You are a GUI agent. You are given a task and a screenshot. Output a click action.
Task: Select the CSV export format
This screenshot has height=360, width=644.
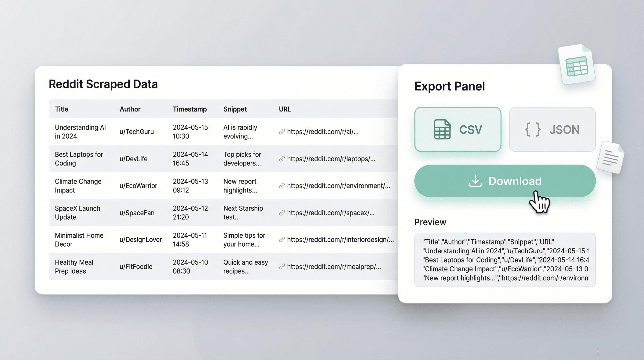457,129
